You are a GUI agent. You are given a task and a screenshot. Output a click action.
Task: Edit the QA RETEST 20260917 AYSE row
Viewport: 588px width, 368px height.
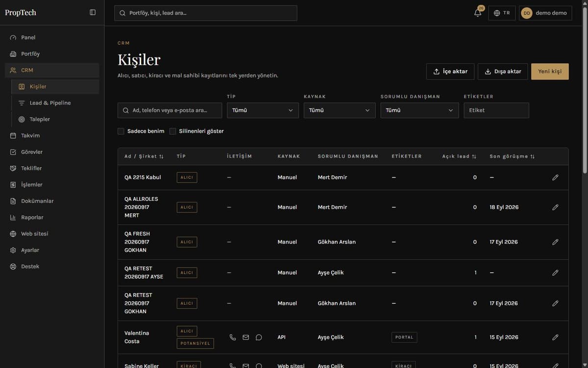point(555,272)
